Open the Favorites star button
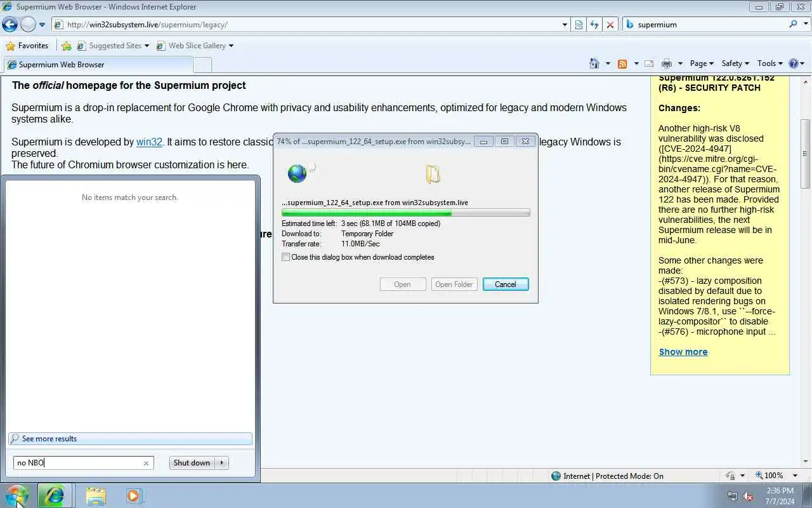 coord(27,46)
